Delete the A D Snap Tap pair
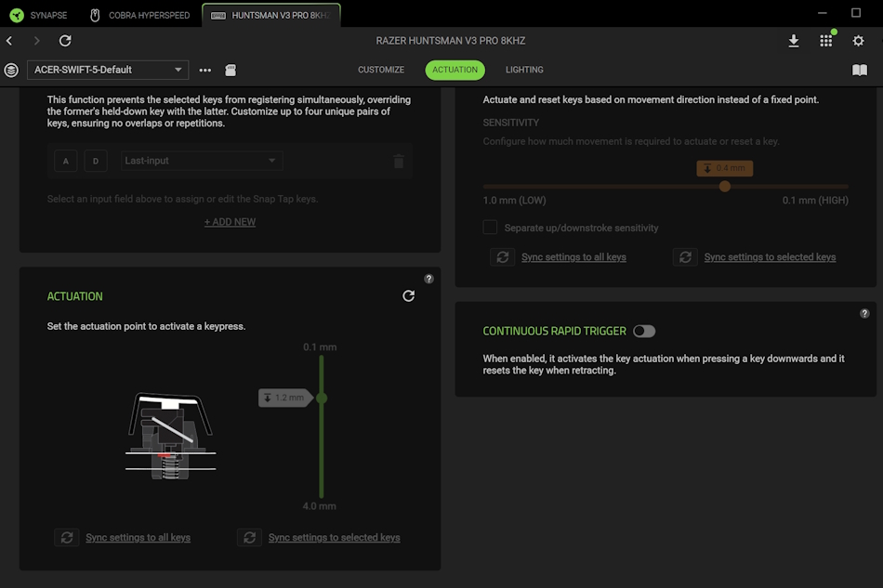 pyautogui.click(x=399, y=162)
